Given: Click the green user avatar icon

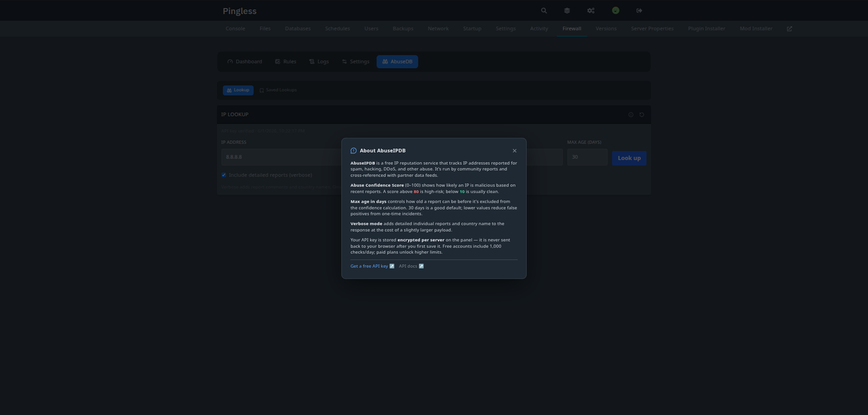Looking at the screenshot, I should coord(616,10).
